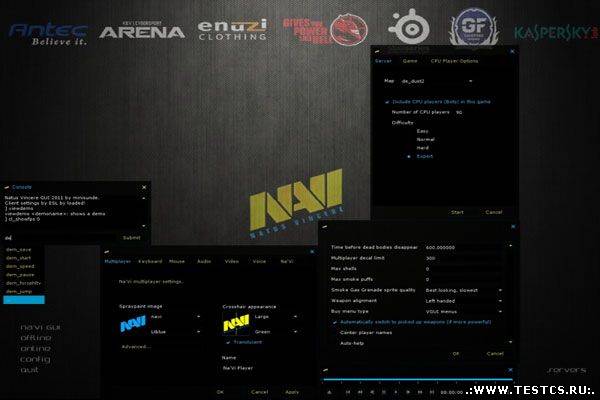The image size is (600, 400).
Task: Select dem_pause autocomplete suggestion
Action: coord(24,275)
